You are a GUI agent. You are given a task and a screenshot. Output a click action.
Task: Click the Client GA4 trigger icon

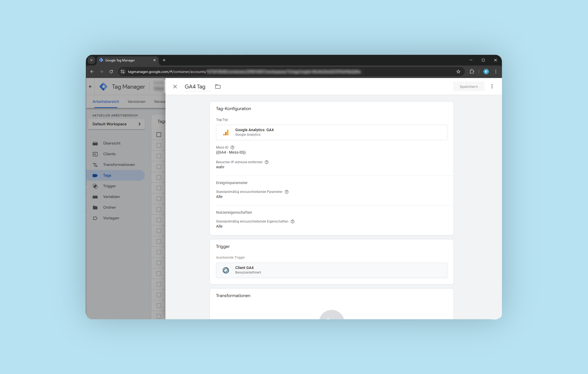point(226,270)
